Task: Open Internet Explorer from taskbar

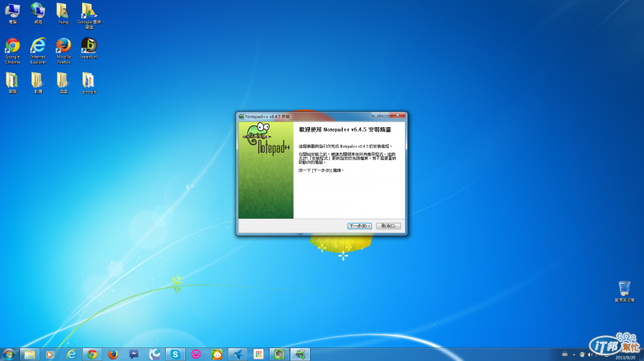Action: pos(71,355)
